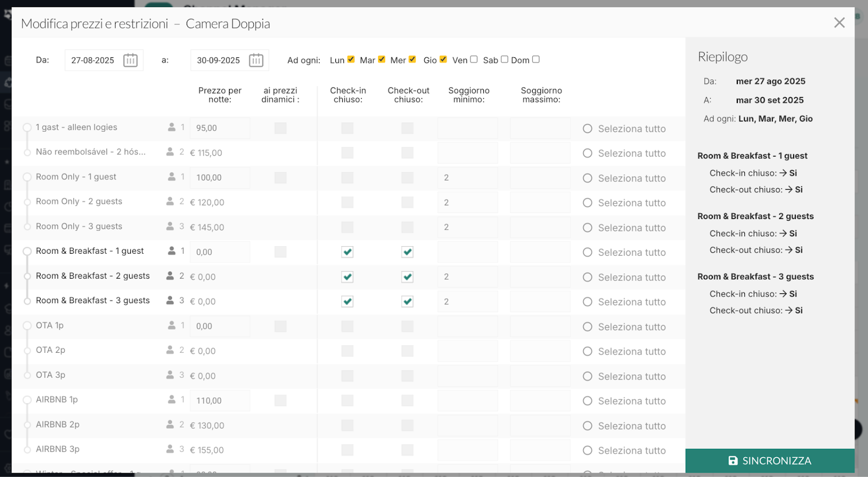
Task: Toggle dynamic prices for 1 gast - alleen logies
Action: click(280, 128)
